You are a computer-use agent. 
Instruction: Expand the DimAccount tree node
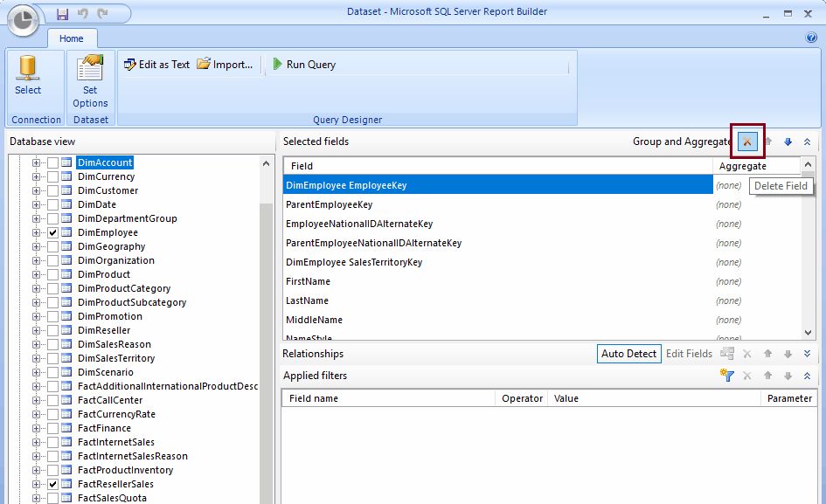(x=36, y=162)
